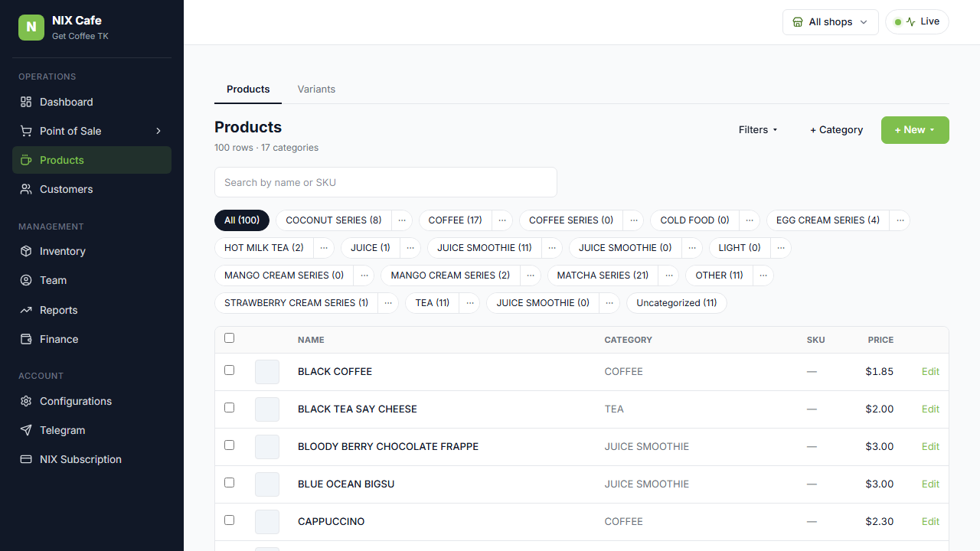980x551 pixels.
Task: Open Dashboard from sidebar
Action: 92,102
